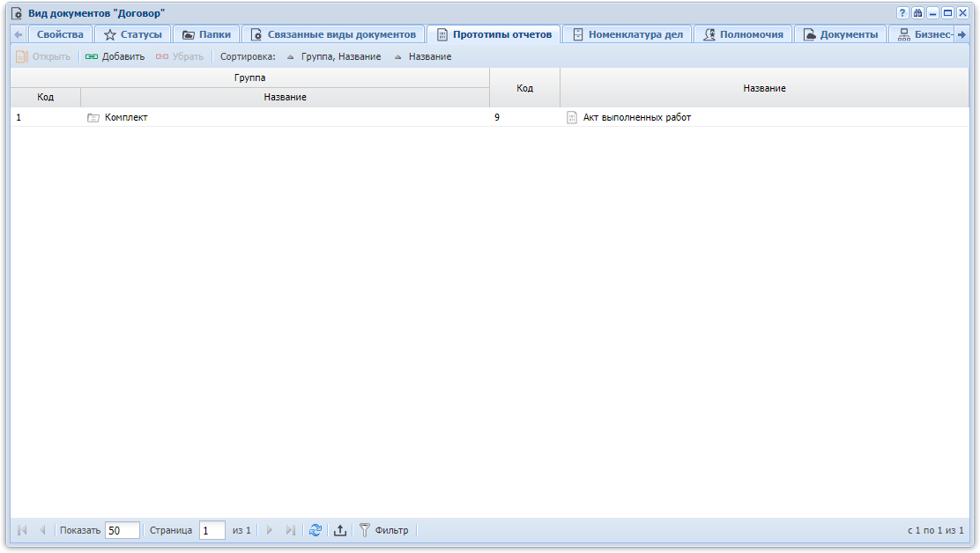This screenshot has width=980, height=553.
Task: Go to last page icon
Action: coord(290,530)
